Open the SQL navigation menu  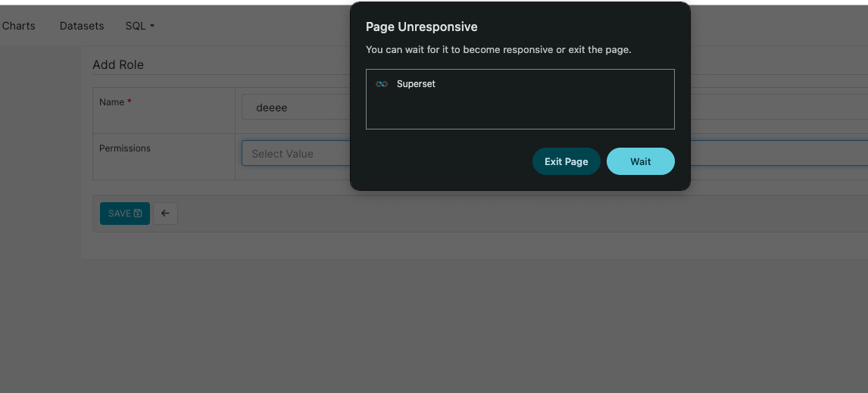[x=136, y=26]
